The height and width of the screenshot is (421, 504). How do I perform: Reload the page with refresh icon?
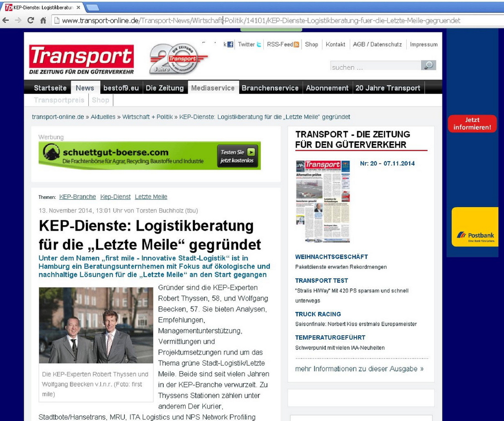[31, 20]
